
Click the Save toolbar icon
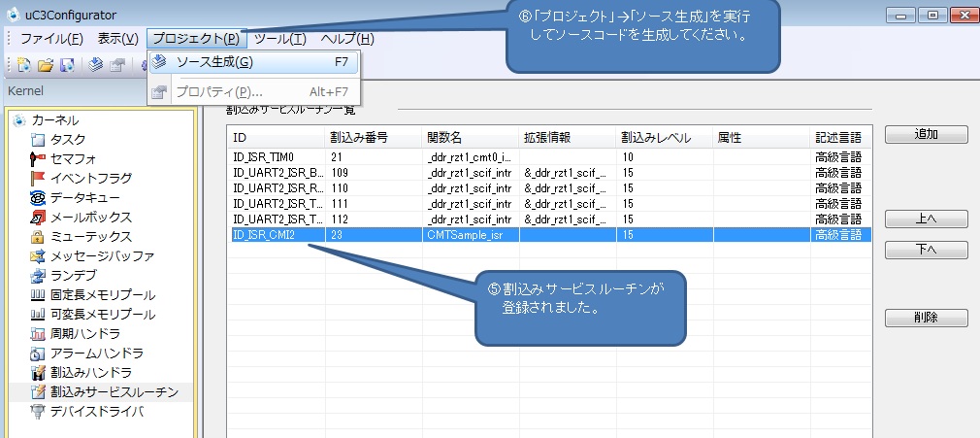click(x=67, y=65)
